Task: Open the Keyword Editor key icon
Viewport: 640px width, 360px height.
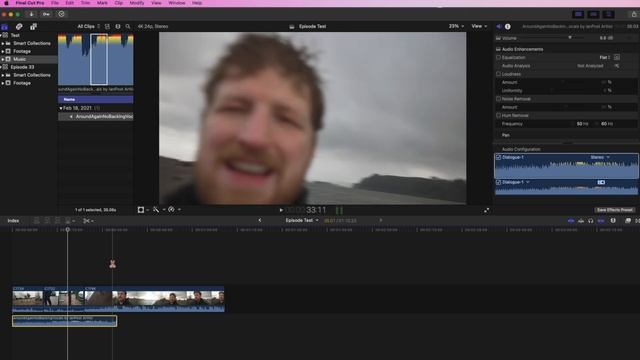Action: pos(46,14)
